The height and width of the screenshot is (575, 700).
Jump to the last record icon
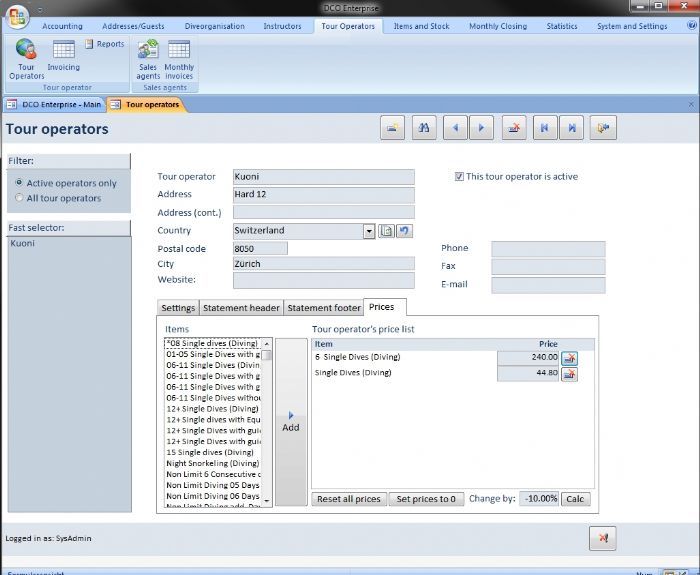(572, 128)
